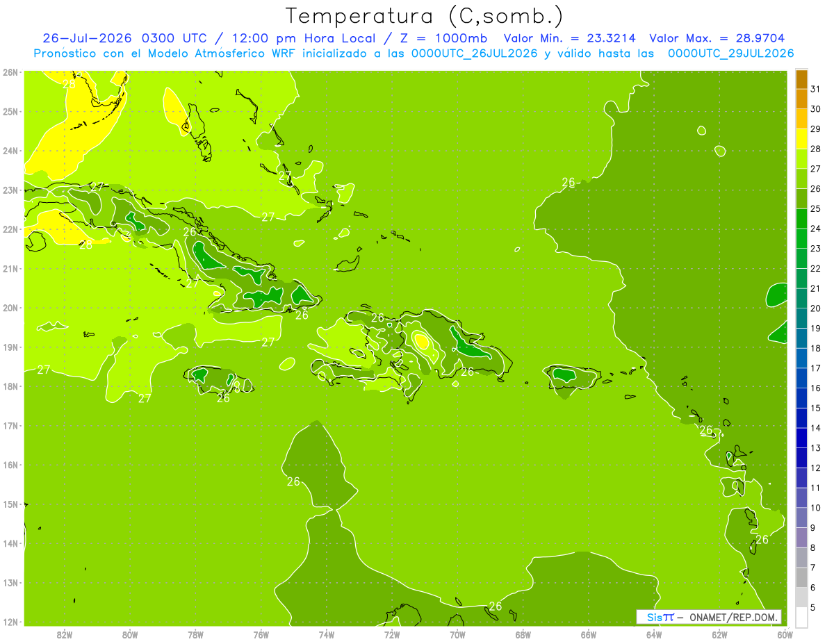The image size is (834, 644).
Task: Click 'Valor Min. = 23.3214' text
Action: click(x=571, y=38)
